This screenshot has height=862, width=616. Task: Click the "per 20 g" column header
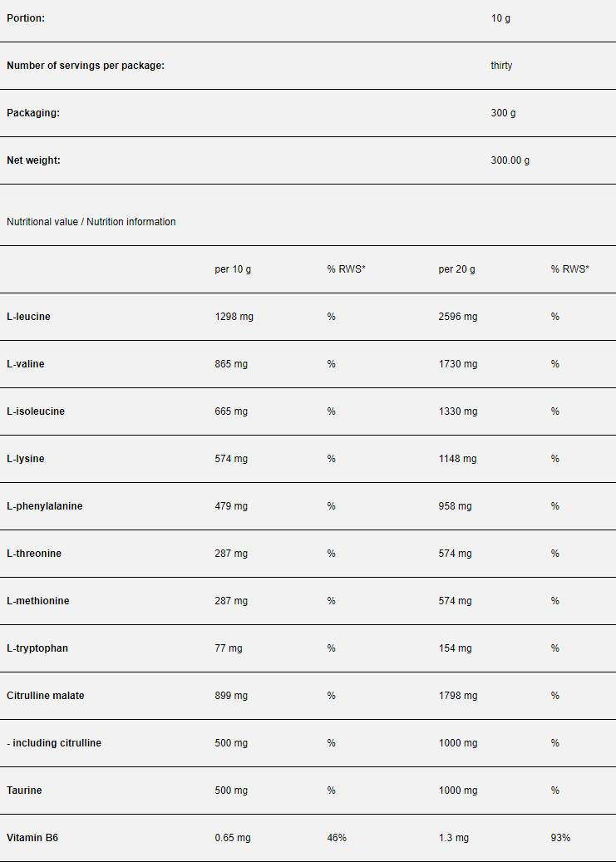coord(456,269)
